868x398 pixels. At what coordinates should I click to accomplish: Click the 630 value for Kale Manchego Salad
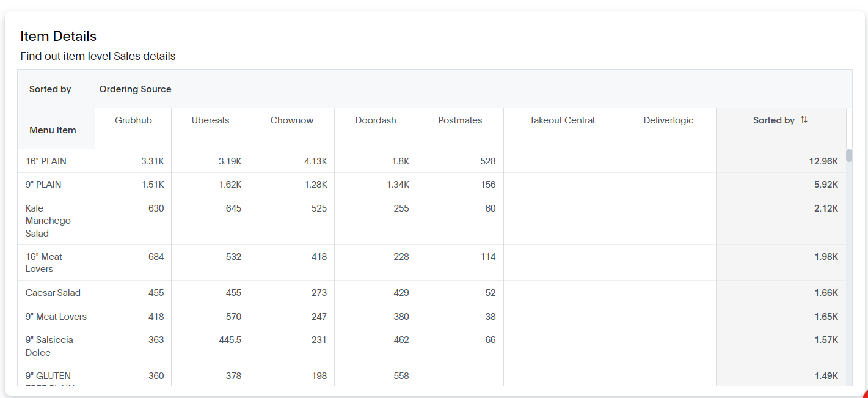pos(156,208)
